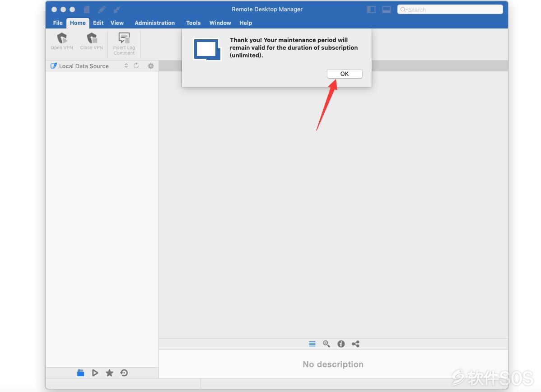Screen dimensions: 541x392
Task: Click the share icon in details bar
Action: point(356,344)
